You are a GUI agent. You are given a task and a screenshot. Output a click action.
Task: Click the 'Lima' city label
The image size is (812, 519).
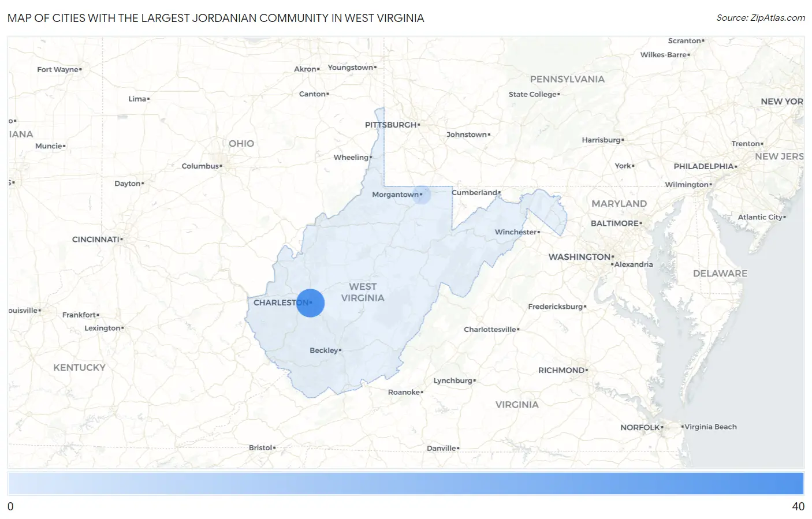[137, 99]
